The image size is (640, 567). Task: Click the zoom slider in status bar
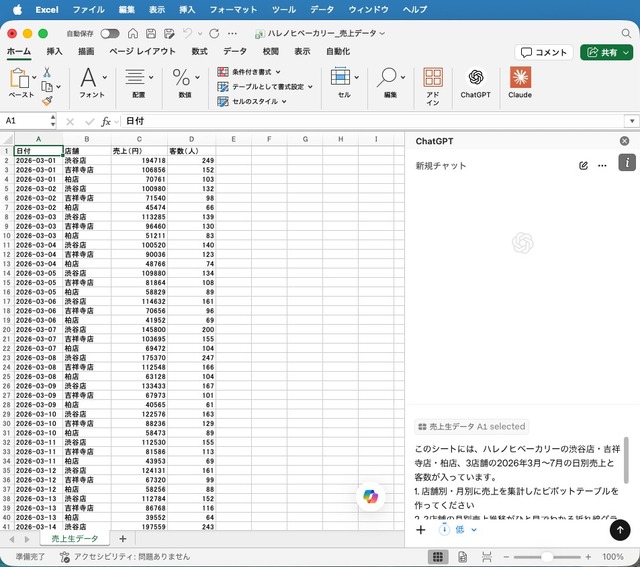click(547, 557)
